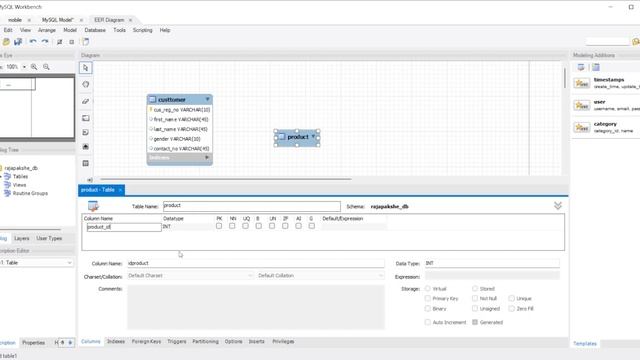The image size is (640, 360).
Task: Click the product table icon in diagram
Action: (x=282, y=137)
